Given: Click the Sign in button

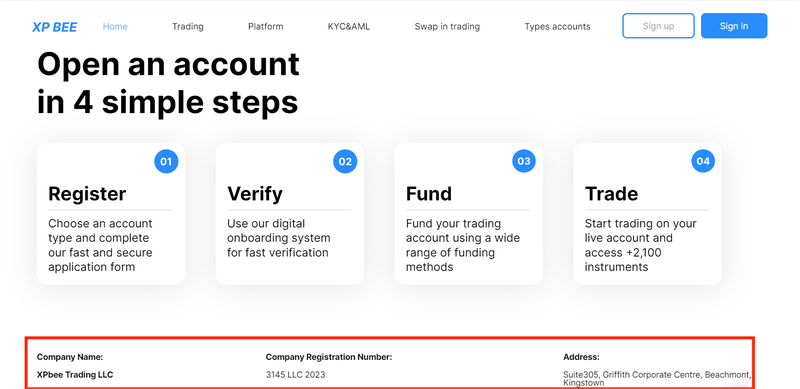Looking at the screenshot, I should coord(734,26).
